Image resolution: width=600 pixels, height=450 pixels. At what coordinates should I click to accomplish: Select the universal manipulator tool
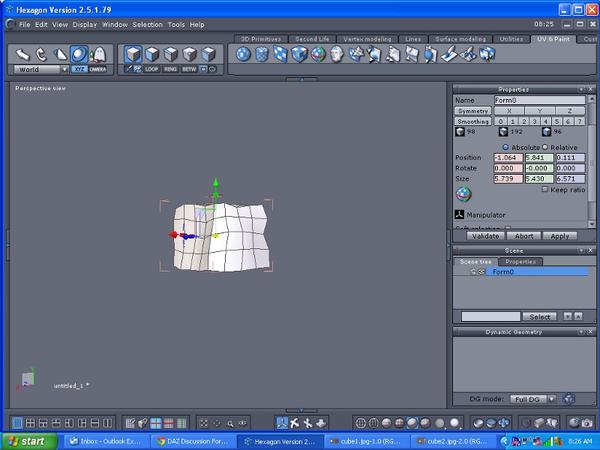pos(79,54)
